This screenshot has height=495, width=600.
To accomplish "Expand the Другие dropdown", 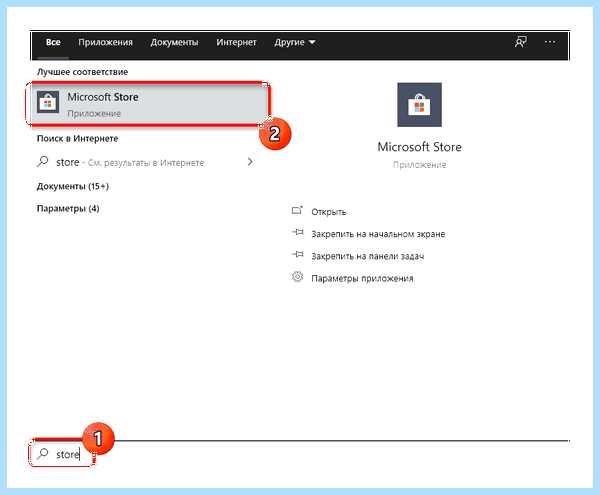I will tap(295, 42).
